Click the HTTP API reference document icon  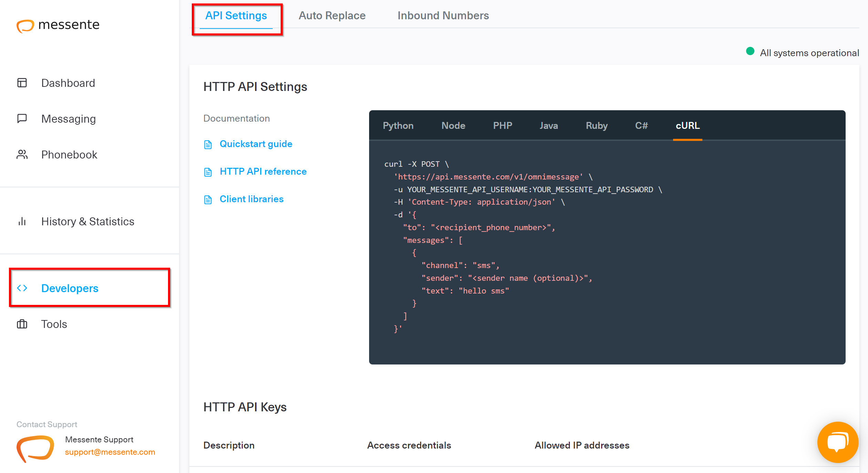click(x=208, y=172)
